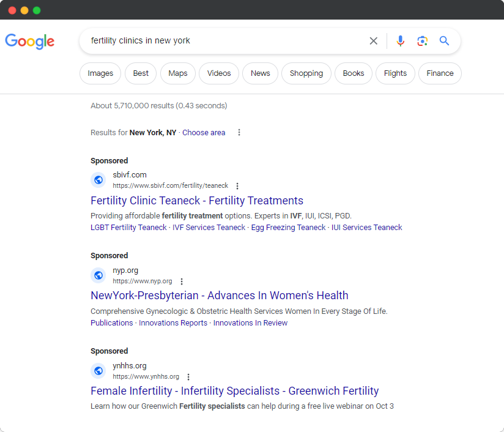Open the Finance filter
This screenshot has height=432, width=504.
coord(440,73)
